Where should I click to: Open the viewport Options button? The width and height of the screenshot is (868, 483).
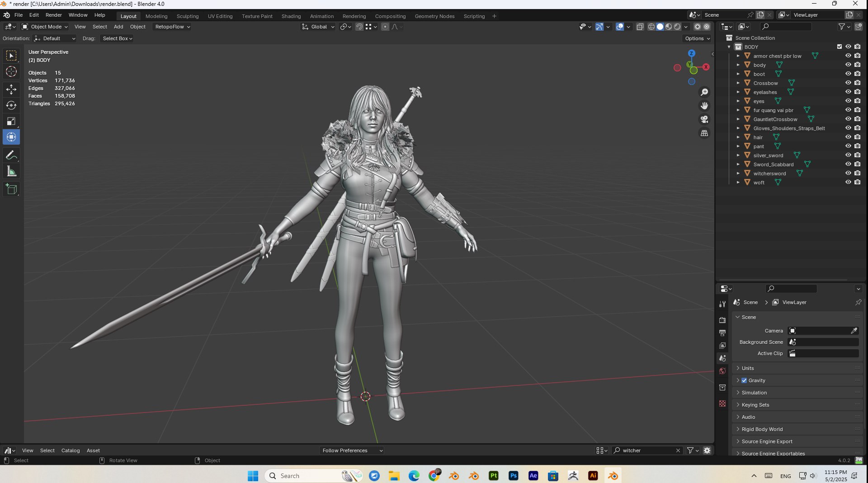697,38
